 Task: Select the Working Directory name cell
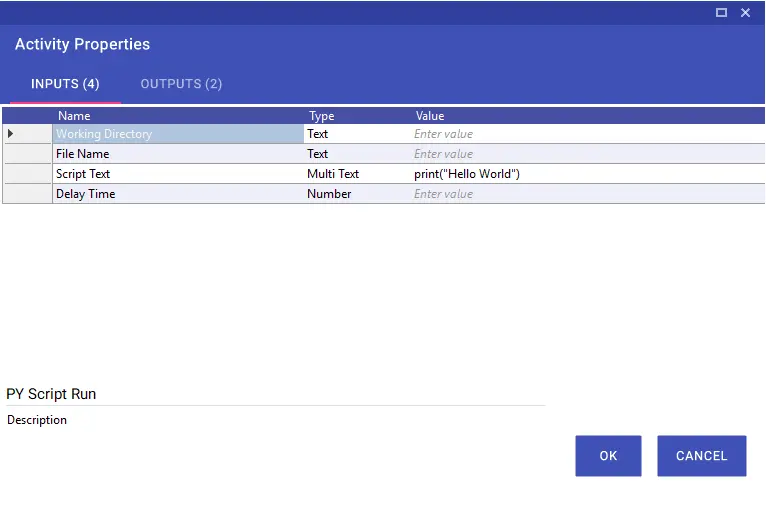click(x=178, y=134)
